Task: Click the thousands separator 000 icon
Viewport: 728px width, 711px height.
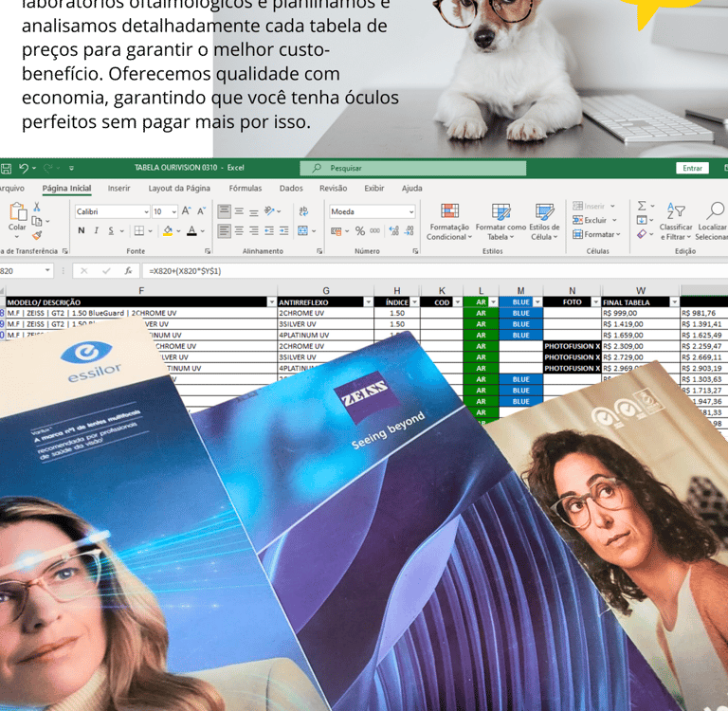Action: pyautogui.click(x=374, y=230)
